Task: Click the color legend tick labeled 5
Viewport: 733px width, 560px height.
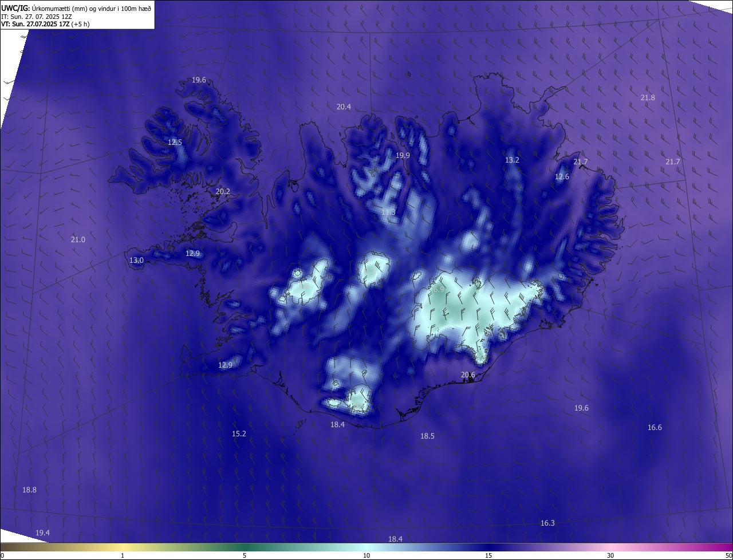Action: (x=245, y=555)
